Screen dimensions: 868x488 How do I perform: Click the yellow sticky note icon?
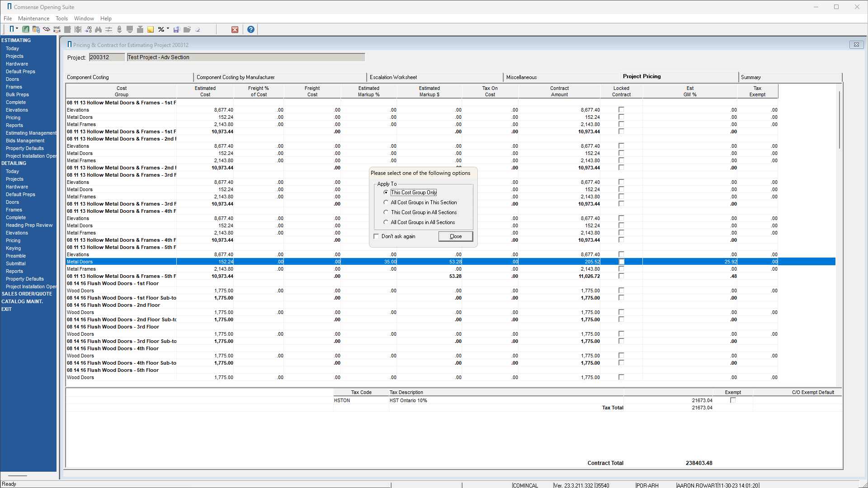coord(151,29)
